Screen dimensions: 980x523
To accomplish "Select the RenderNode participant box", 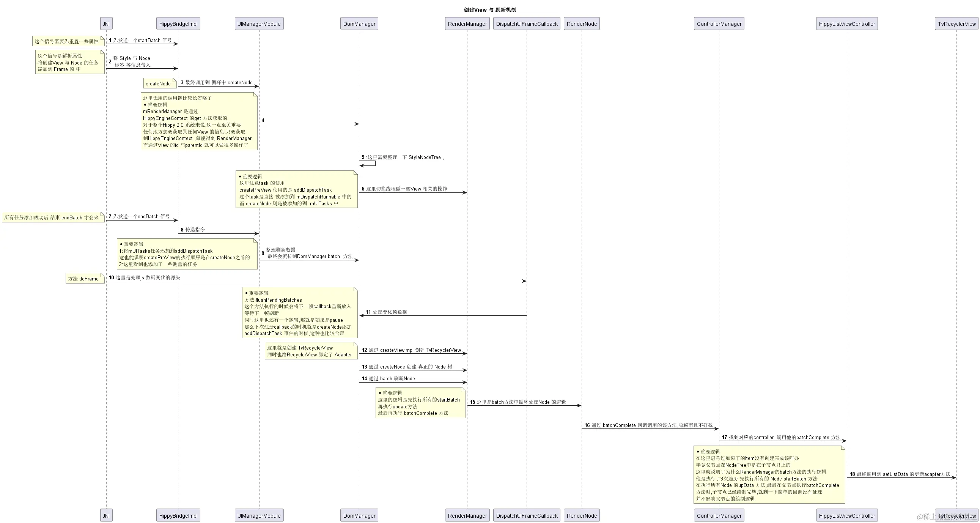I will [582, 24].
